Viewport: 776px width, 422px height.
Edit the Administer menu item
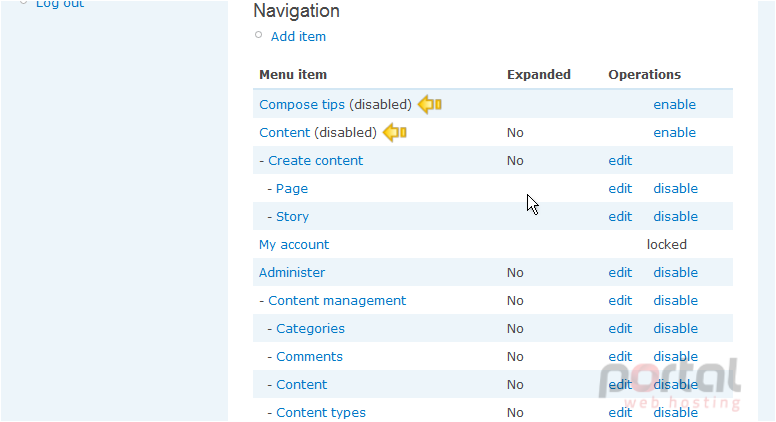[x=620, y=273]
